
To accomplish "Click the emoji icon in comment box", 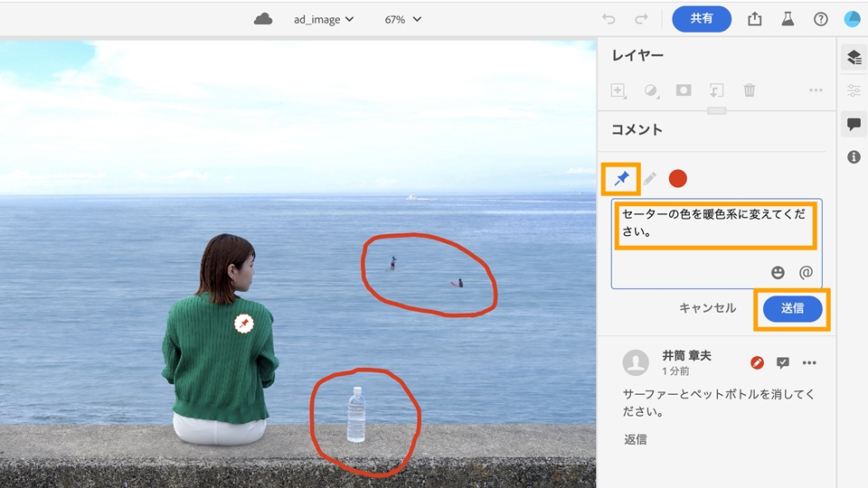I will click(778, 272).
